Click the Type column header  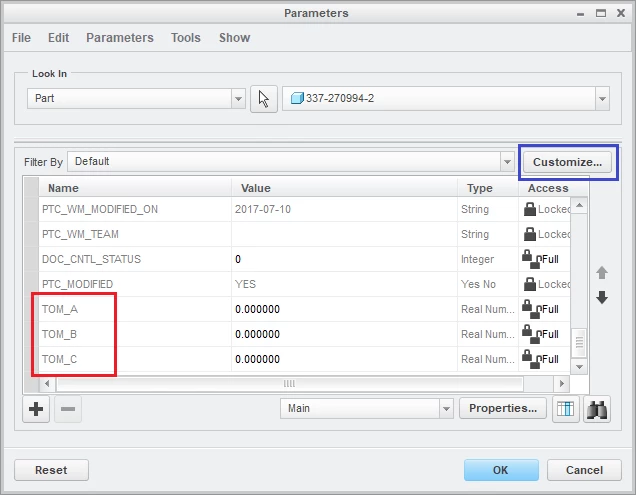point(488,188)
